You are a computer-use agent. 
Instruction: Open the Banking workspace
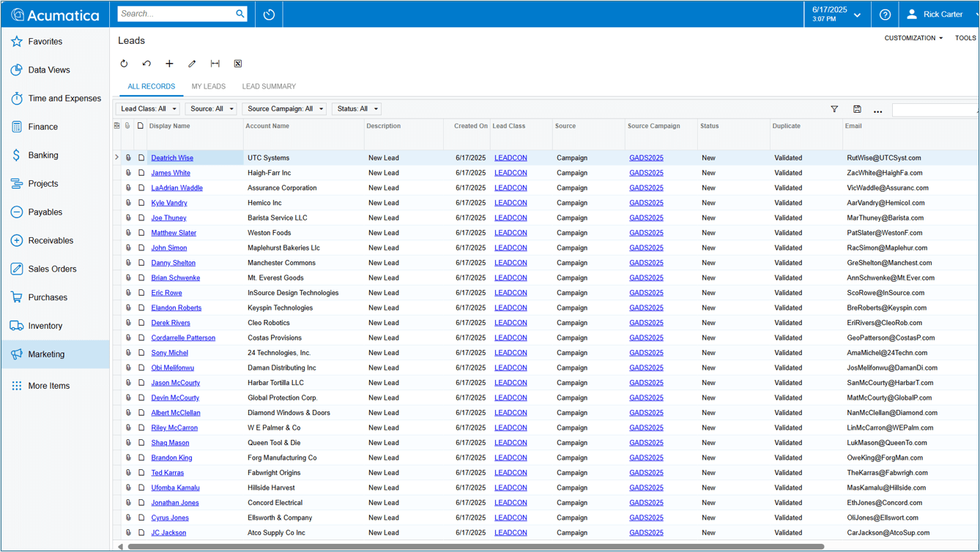click(x=56, y=155)
